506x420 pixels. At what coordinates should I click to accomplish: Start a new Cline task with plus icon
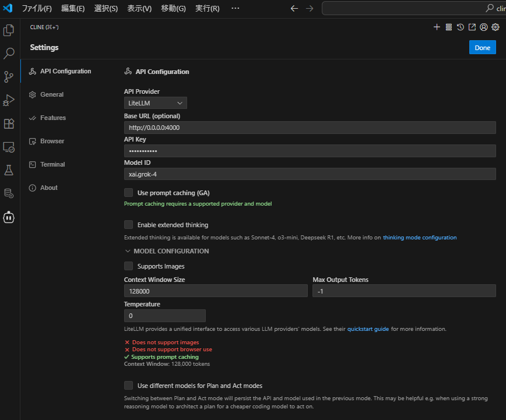pyautogui.click(x=437, y=27)
